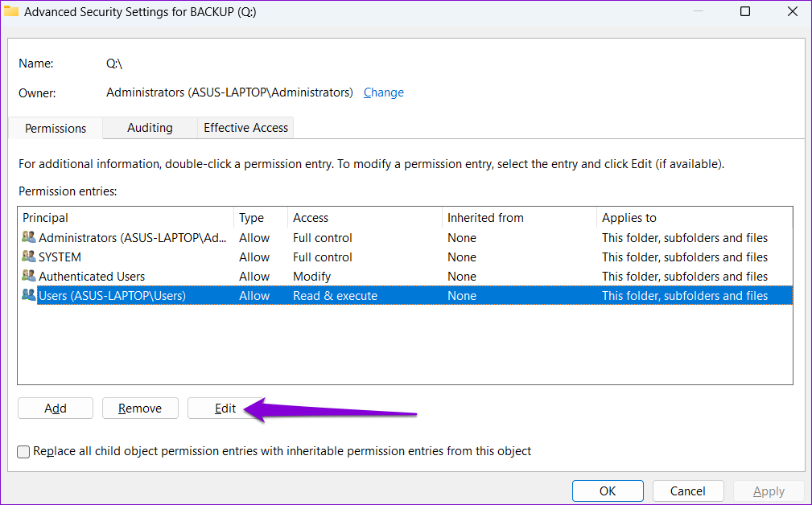Select the Authenticated Users permission entry
This screenshot has height=505, width=812.
405,276
